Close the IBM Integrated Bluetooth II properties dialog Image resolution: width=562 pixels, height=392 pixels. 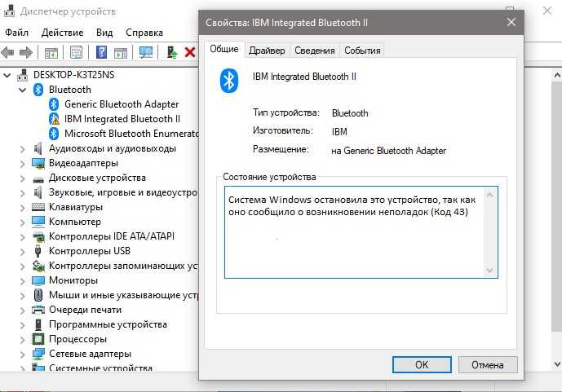pos(511,22)
